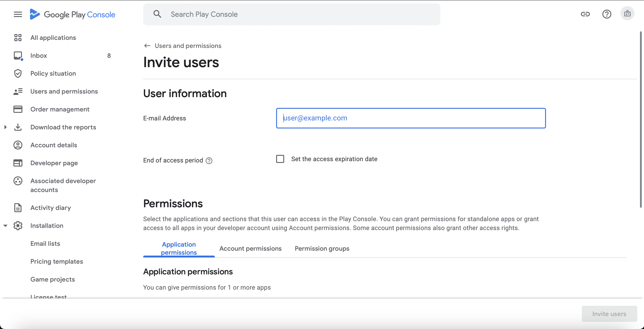Open the Inbox icon in sidebar
Image resolution: width=644 pixels, height=329 pixels.
18,56
